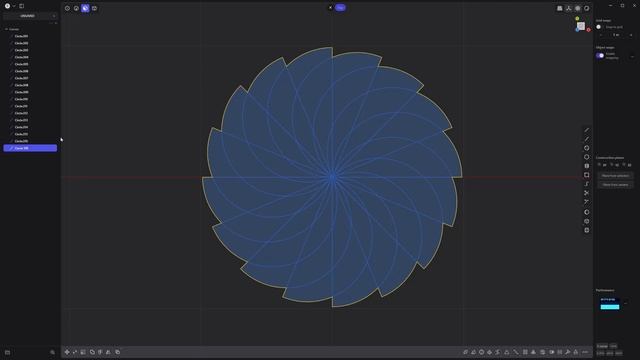Click the red X axis on view gizmo
The width and height of the screenshot is (640, 360).
coord(589,30)
